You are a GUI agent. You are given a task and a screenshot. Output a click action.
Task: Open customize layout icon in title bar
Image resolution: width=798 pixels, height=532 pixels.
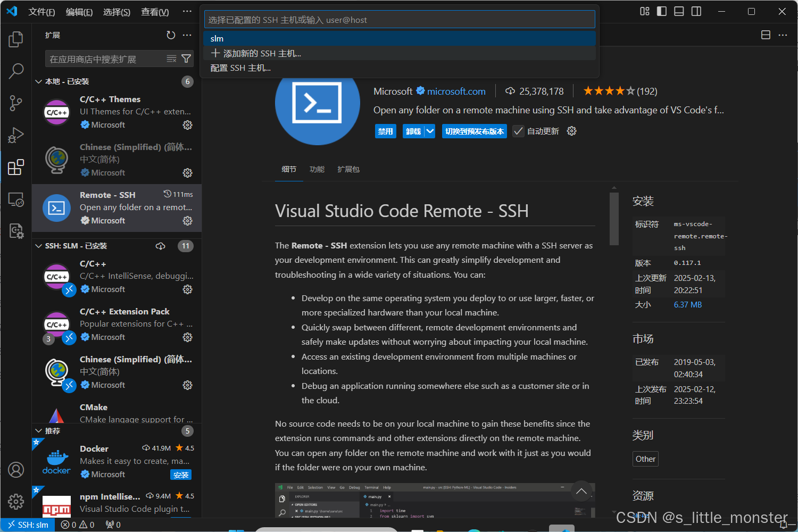645,11
